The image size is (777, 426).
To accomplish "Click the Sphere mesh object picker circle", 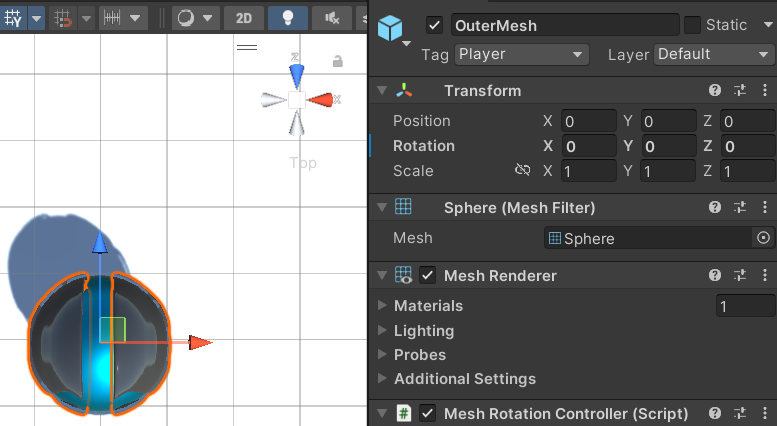I will (764, 238).
